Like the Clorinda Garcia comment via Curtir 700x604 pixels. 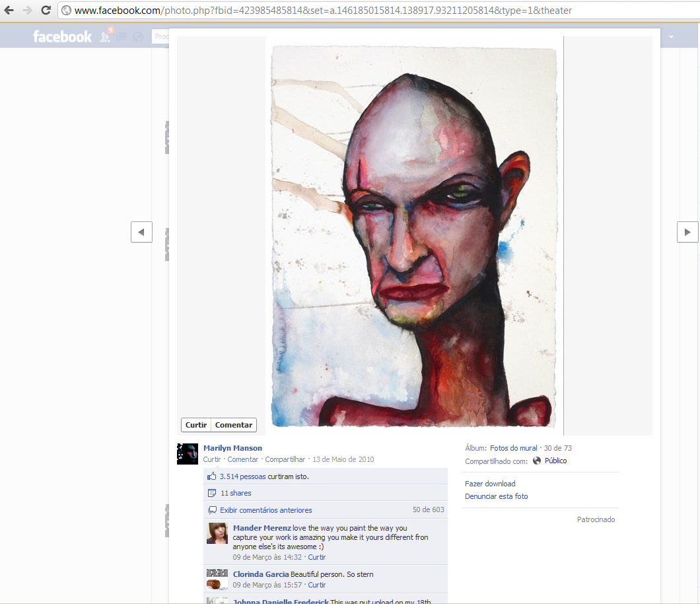316,585
